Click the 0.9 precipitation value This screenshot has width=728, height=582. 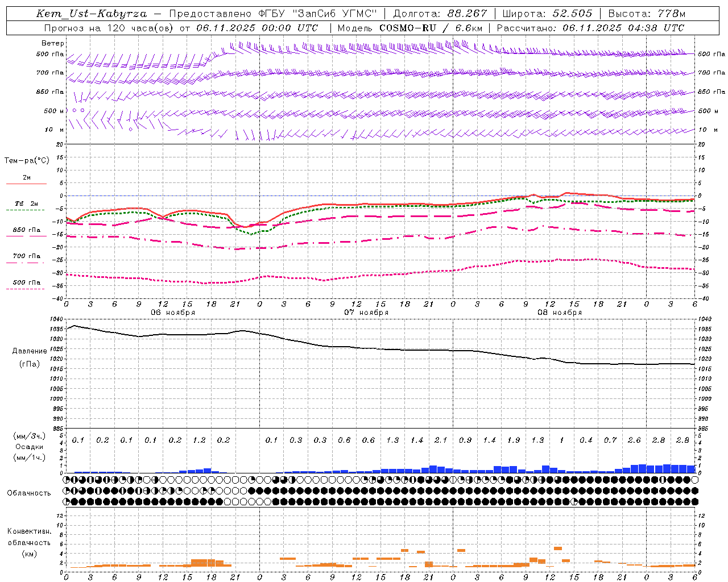(x=465, y=440)
